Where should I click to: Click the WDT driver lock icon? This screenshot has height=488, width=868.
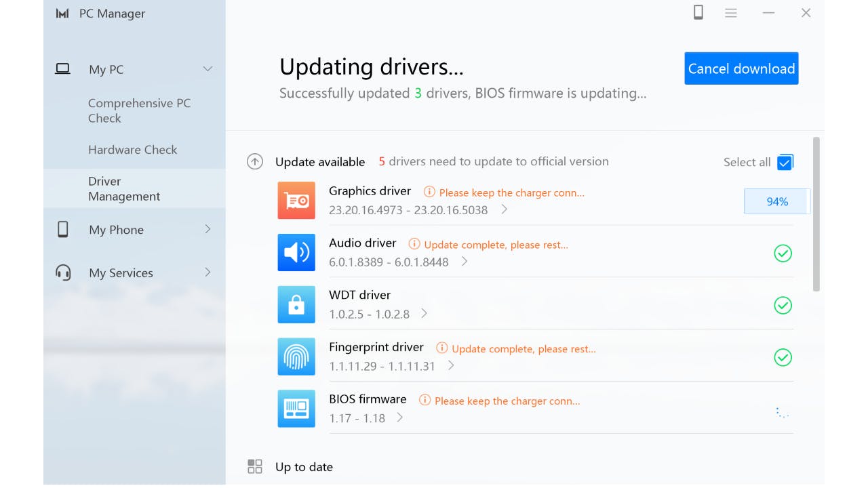coord(296,304)
